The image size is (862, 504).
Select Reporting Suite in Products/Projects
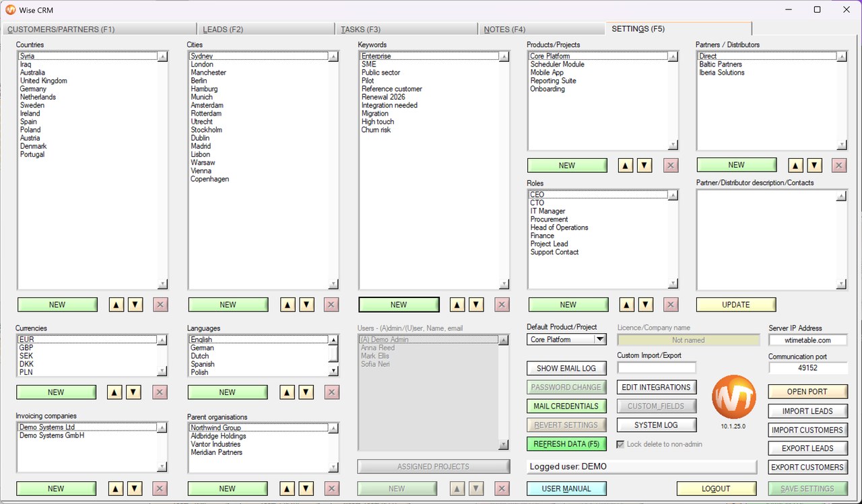(553, 81)
